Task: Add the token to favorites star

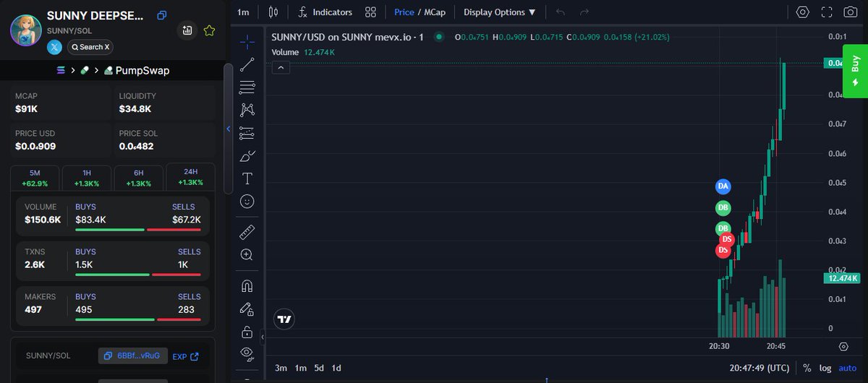Action: click(209, 30)
